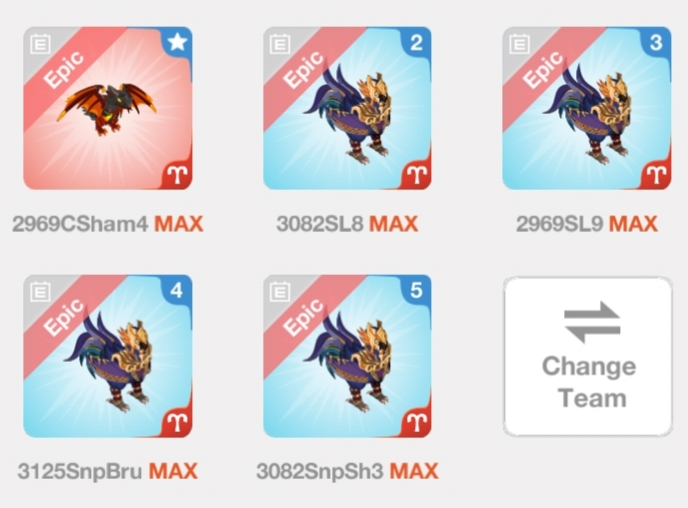This screenshot has height=508, width=688.
Task: Click the Aries element icon on 3125SnpBru card
Action: (177, 423)
